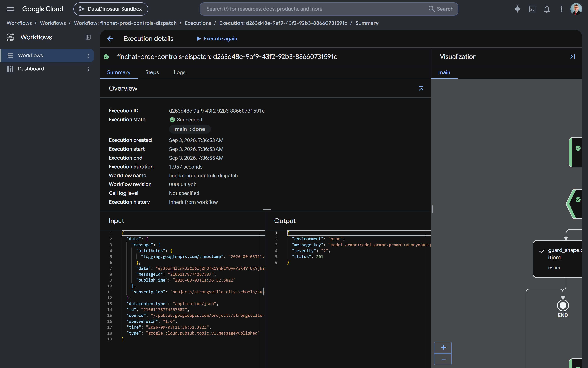Open the Gemini sparkle assistant
Viewport: 588px width, 368px height.
[x=517, y=9]
